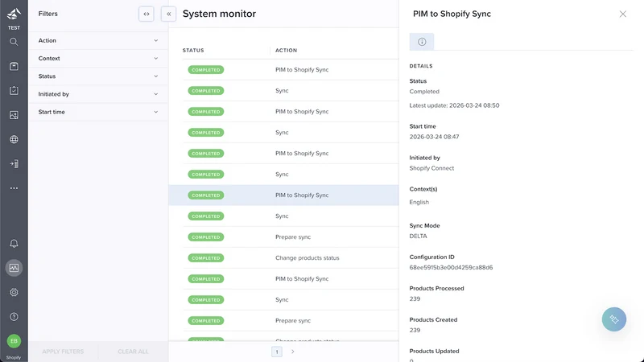The image size is (644, 362).
Task: Click the Configuration ID value 68ee5915b3e00d4259ca88d6
Action: [x=451, y=268]
